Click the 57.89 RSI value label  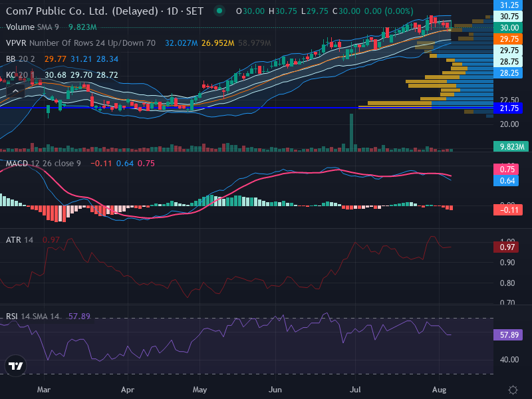click(x=508, y=335)
